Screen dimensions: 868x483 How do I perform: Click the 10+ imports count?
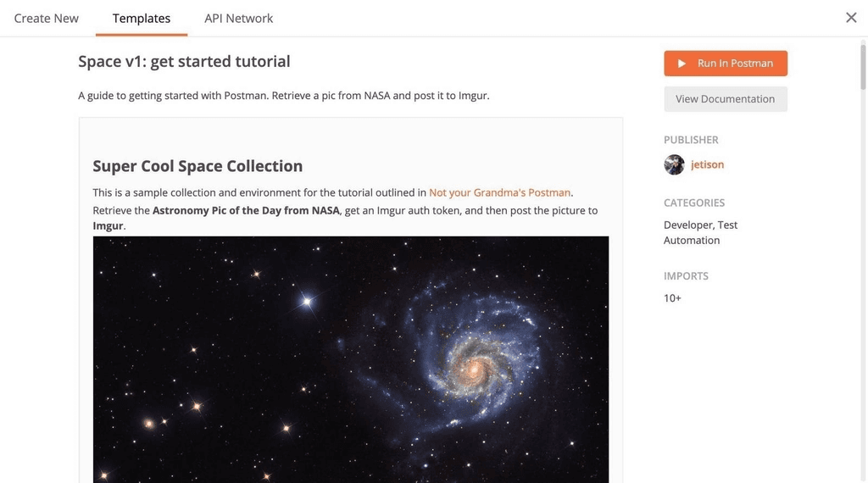click(672, 298)
